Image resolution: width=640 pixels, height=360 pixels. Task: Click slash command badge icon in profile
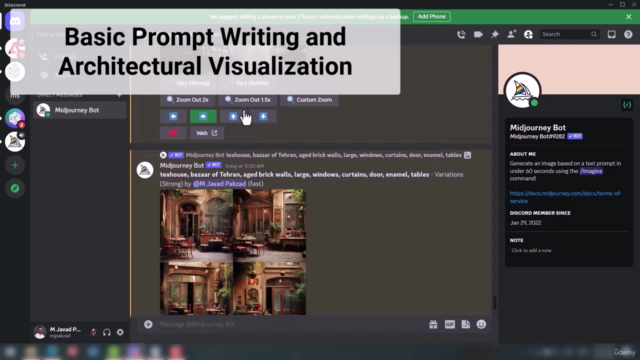pyautogui.click(x=627, y=105)
